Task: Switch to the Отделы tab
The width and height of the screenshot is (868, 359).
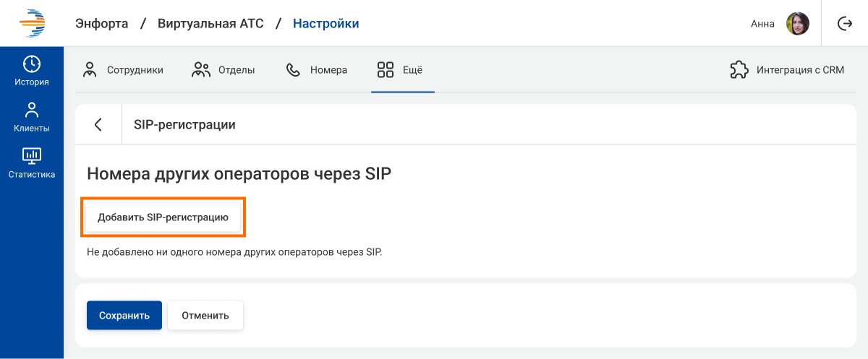Action: (223, 70)
